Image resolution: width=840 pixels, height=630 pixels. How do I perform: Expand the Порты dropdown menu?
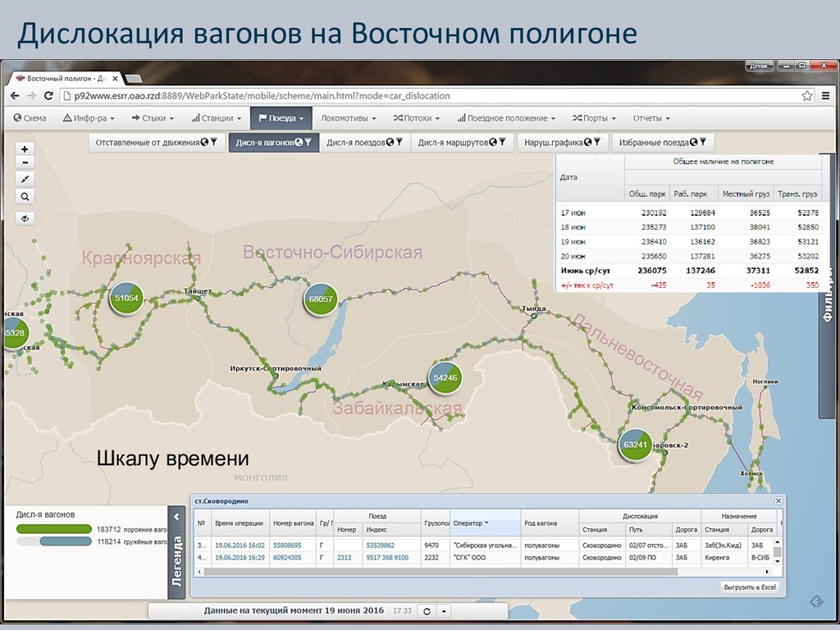click(x=594, y=118)
